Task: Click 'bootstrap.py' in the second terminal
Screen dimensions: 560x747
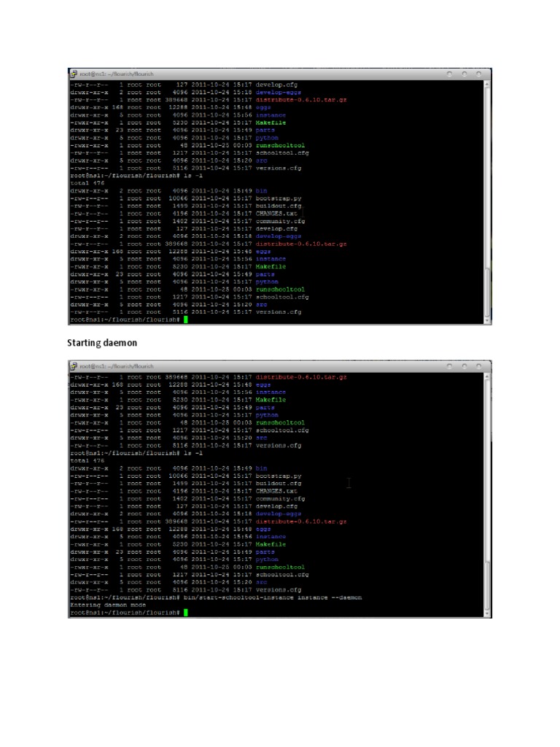Action: click(279, 476)
